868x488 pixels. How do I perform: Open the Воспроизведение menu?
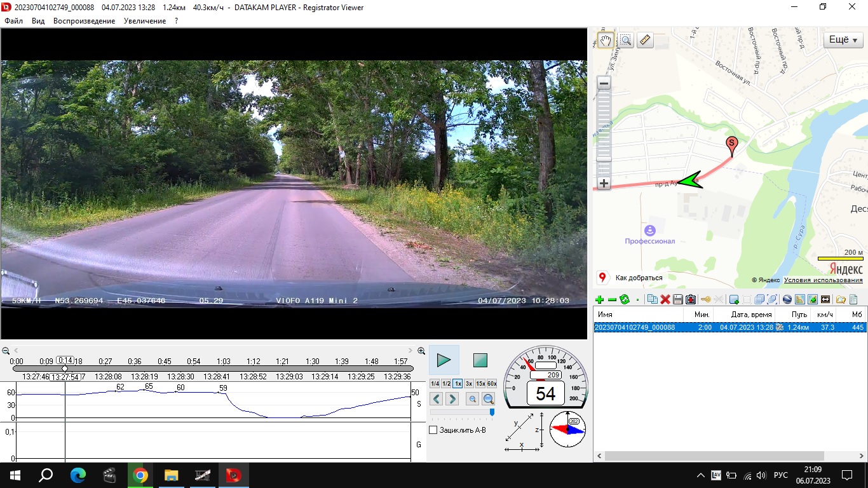click(84, 21)
